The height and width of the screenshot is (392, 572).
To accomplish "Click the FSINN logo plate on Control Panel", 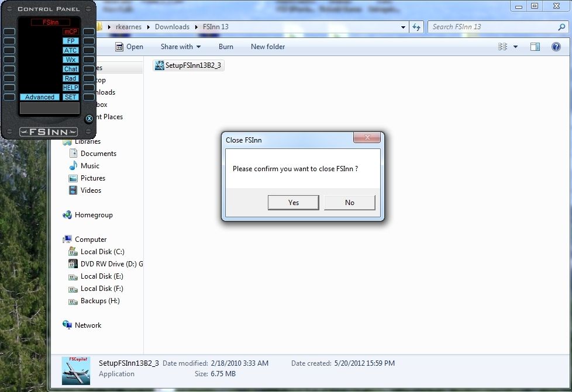I will [49, 131].
